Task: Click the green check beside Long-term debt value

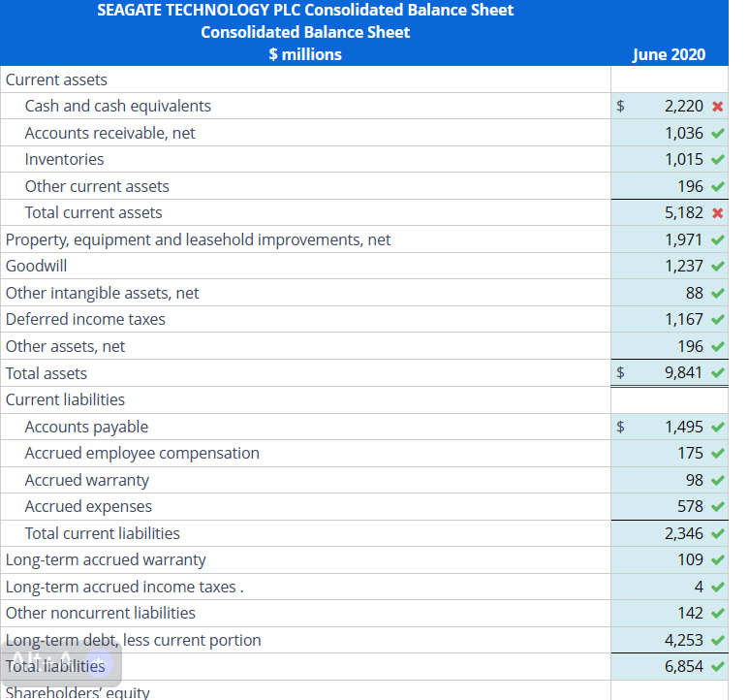Action: point(717,640)
